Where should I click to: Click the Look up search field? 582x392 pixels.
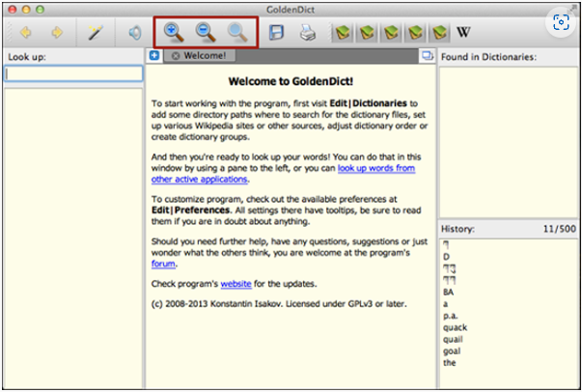pyautogui.click(x=73, y=73)
